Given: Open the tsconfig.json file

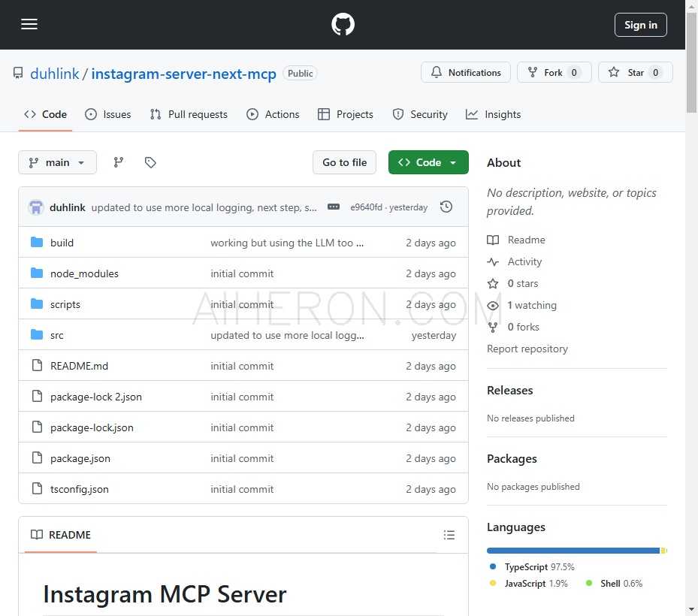Looking at the screenshot, I should (x=79, y=489).
